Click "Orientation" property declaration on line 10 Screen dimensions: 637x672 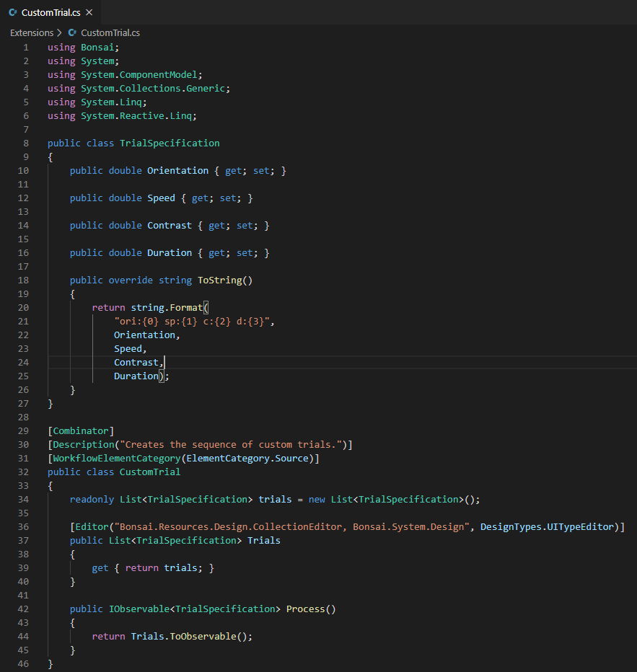point(178,171)
